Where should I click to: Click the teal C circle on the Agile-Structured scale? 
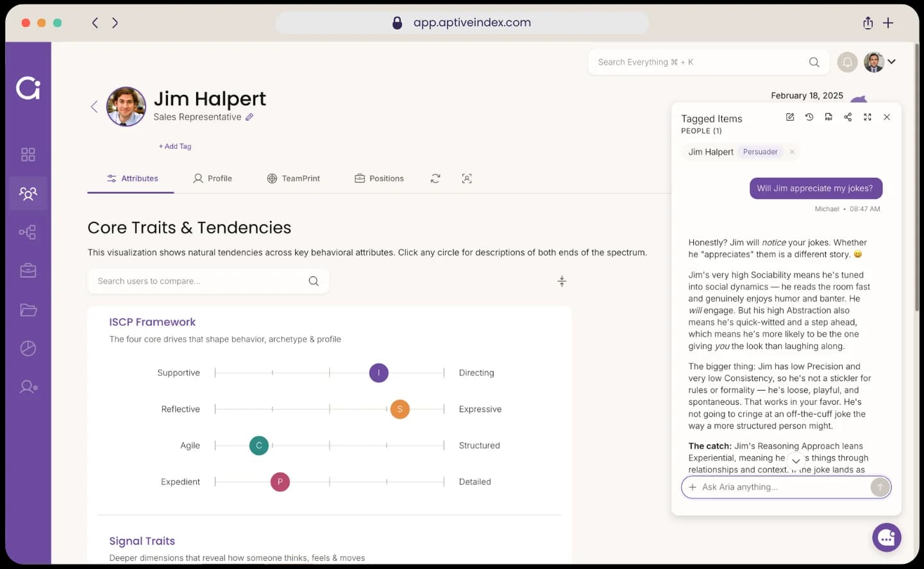pos(259,445)
